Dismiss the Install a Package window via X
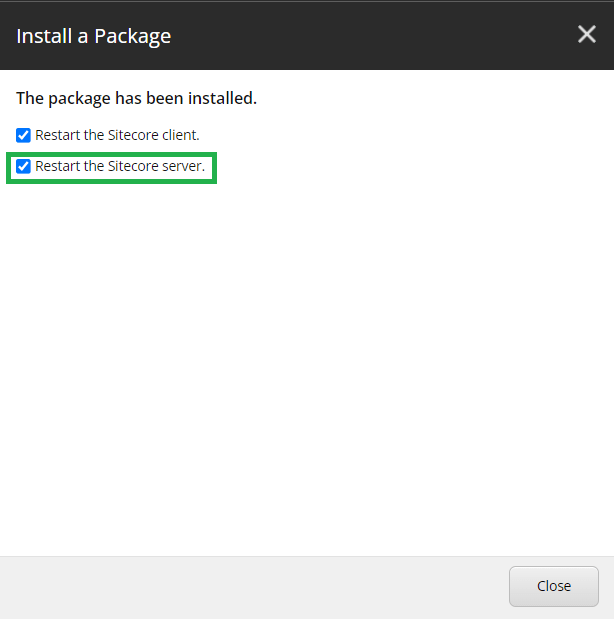Screen dimensions: 614x619 587,35
